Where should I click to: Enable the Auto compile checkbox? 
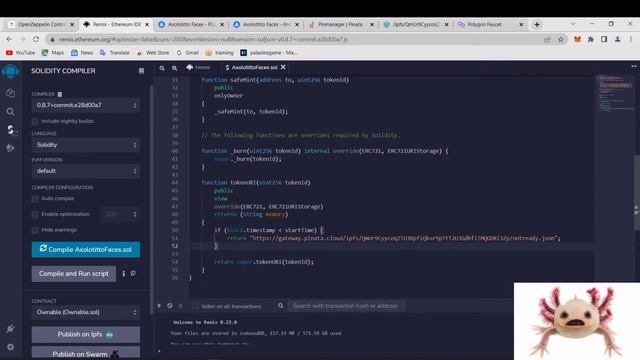[x=35, y=199]
